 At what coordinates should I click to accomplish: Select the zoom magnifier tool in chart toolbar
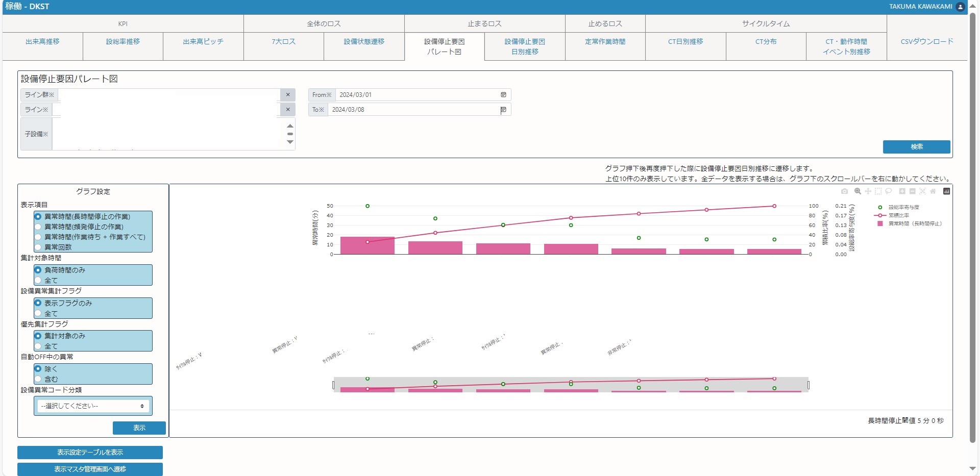point(857,191)
